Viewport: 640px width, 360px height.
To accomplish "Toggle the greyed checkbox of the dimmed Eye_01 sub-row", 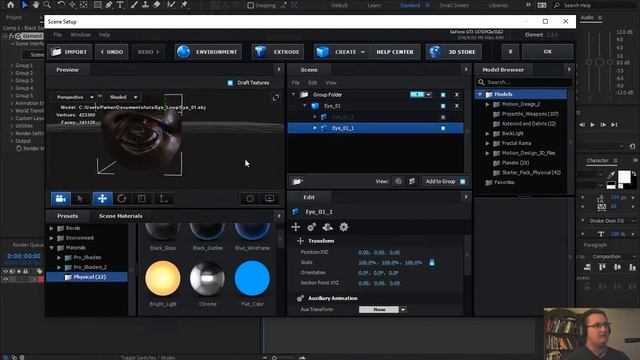I will [x=443, y=117].
